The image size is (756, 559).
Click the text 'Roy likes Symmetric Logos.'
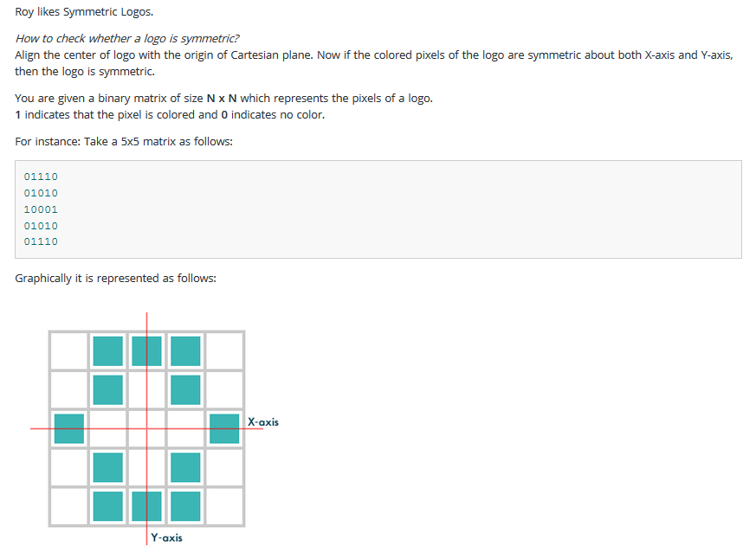pos(84,12)
